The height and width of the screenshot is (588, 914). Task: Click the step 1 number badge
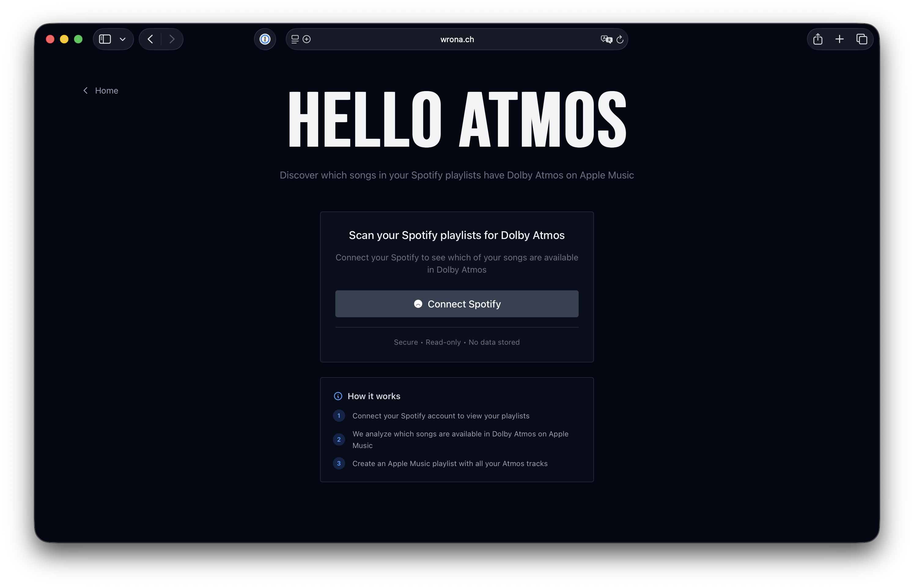click(x=339, y=415)
